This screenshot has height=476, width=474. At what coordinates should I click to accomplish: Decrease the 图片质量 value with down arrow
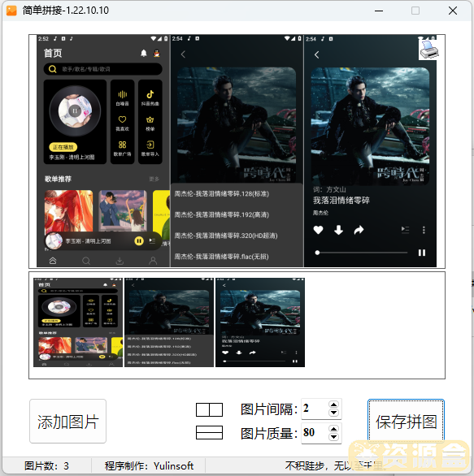[333, 436]
